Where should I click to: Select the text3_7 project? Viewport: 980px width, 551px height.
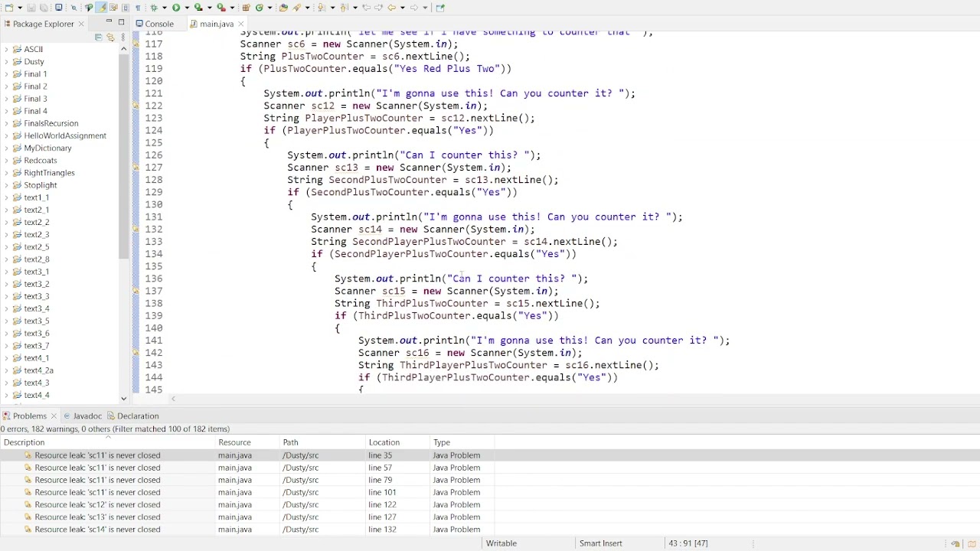tap(36, 345)
